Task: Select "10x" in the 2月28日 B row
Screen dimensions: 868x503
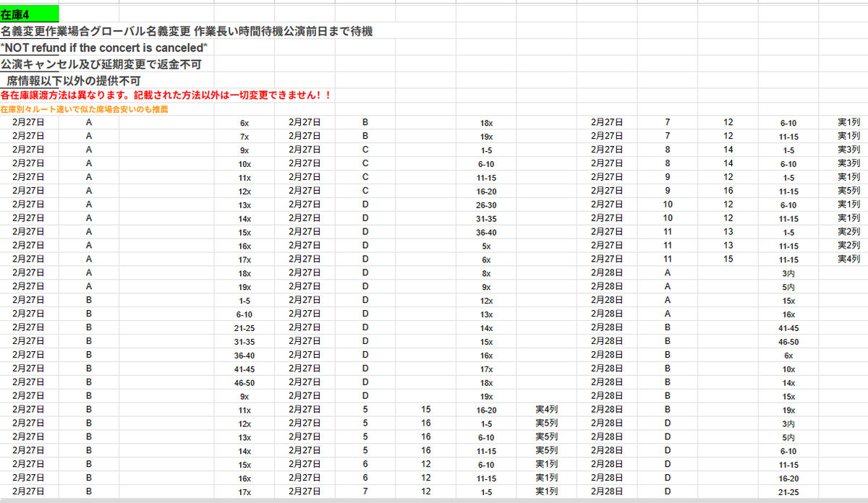Action: tap(788, 369)
